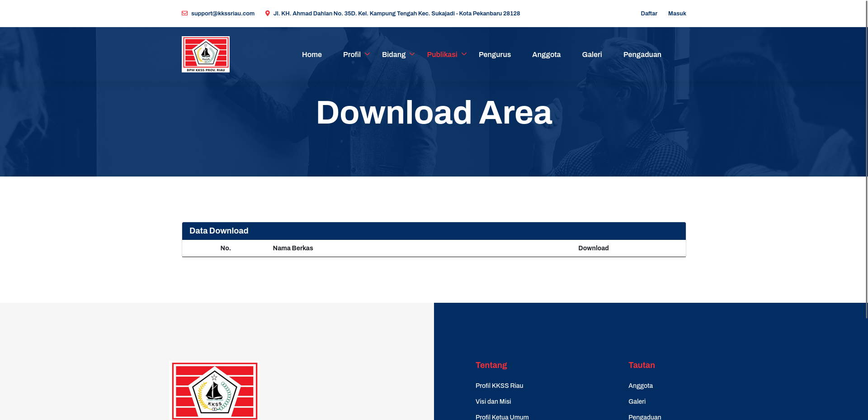Screen dimensions: 868x420
Task: Click the page's vertical scrollbar
Action: 866,158
